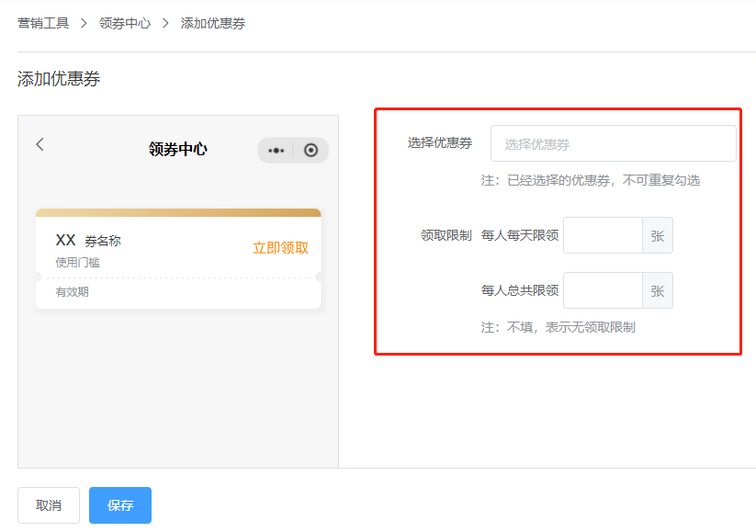The width and height of the screenshot is (756, 532).
Task: Tap 立即领取 on the coupon card
Action: (280, 248)
